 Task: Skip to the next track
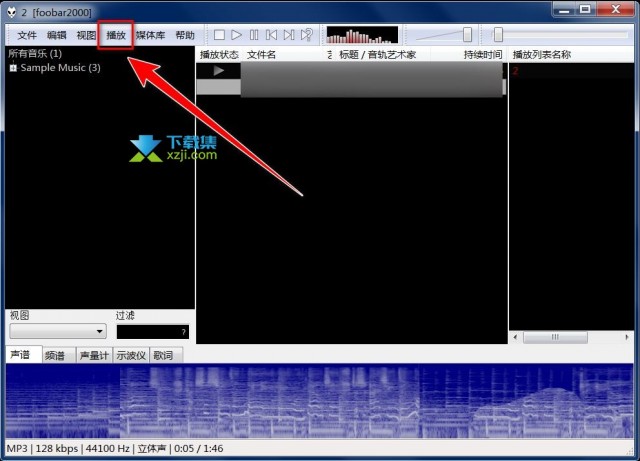coord(289,35)
